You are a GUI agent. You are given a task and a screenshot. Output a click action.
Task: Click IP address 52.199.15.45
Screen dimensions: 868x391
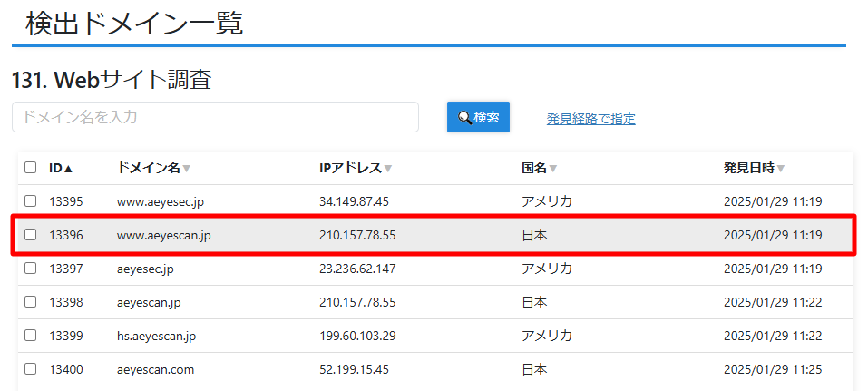pos(355,369)
